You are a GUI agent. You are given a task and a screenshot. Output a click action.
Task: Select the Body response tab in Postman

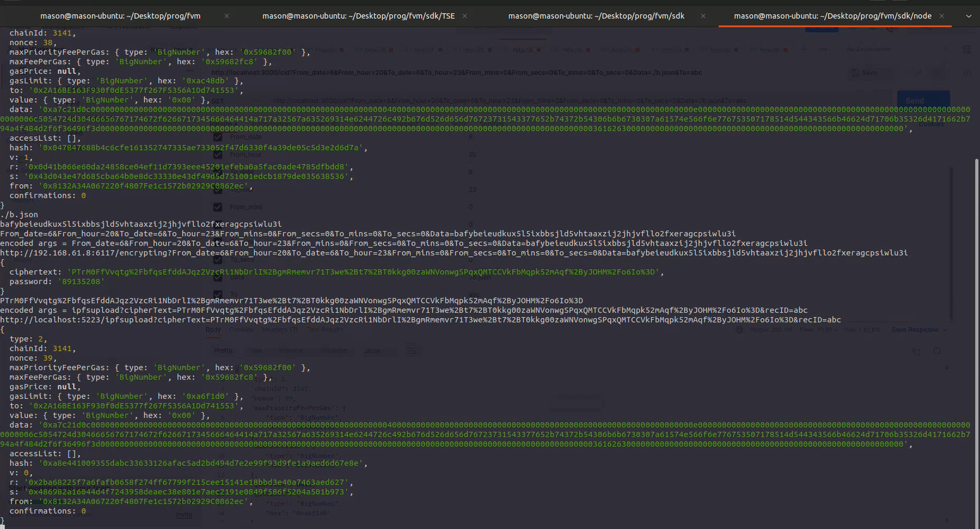click(x=213, y=330)
